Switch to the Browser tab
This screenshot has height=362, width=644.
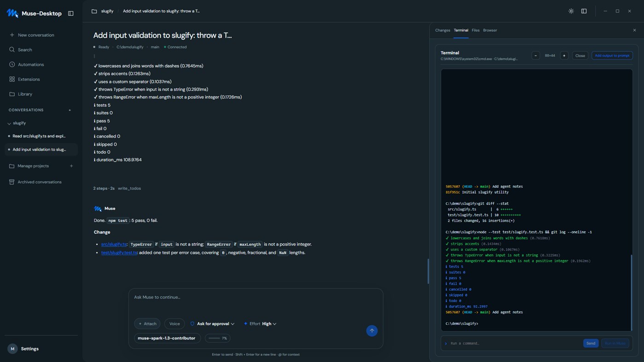coord(490,30)
